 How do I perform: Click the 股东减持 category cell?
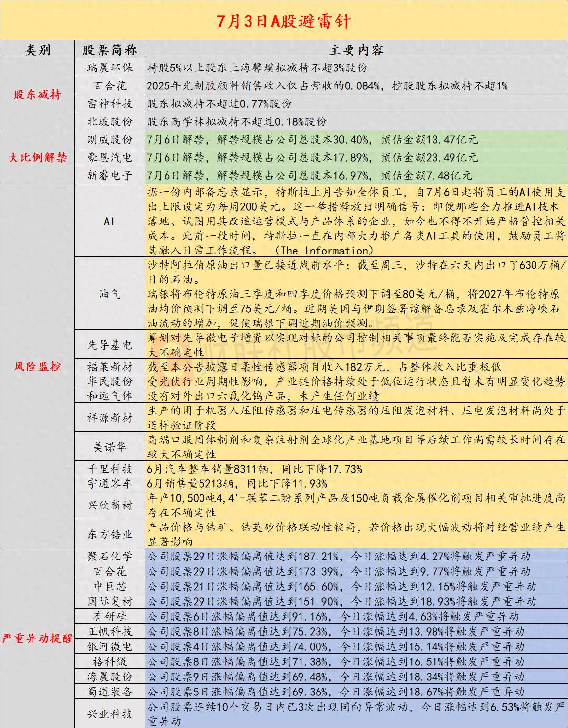[x=38, y=94]
